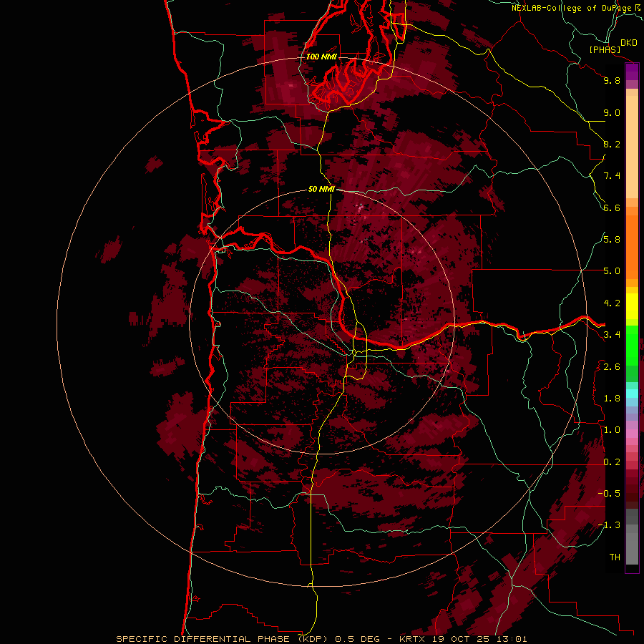644x644 pixels.
Task: Click the -0.5 scale value
Action: [609, 493]
